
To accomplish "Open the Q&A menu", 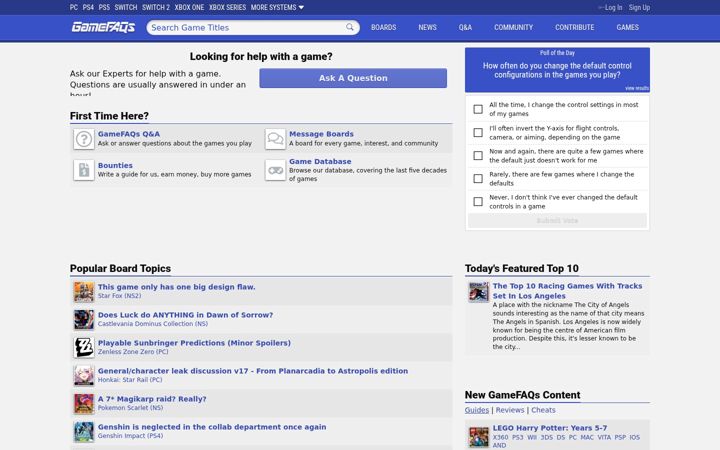I will 465,27.
